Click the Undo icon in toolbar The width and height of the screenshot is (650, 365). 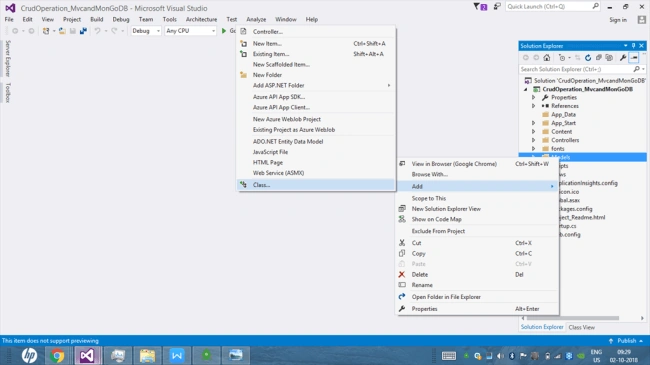click(97, 31)
